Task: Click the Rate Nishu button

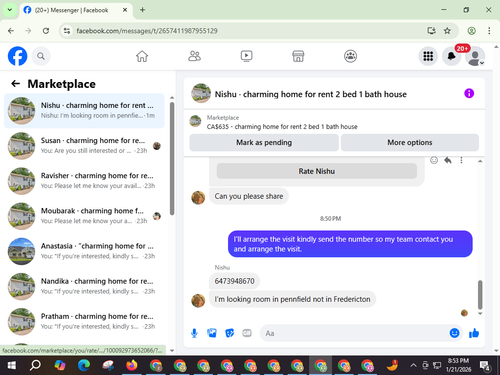Action: pyautogui.click(x=317, y=171)
